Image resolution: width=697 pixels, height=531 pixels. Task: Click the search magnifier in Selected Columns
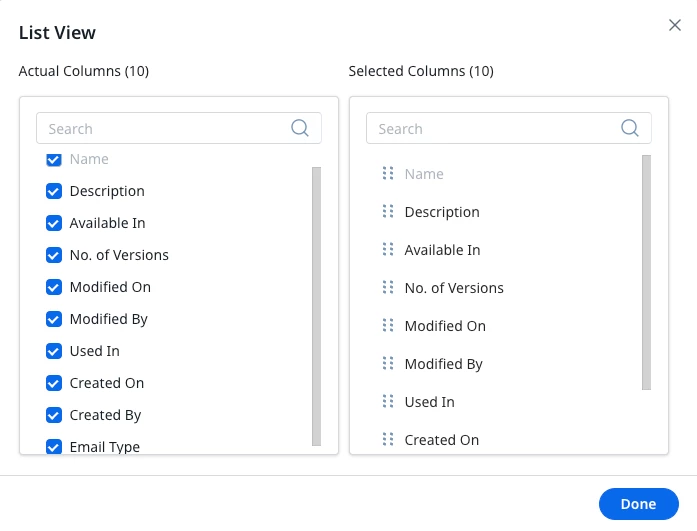(x=629, y=128)
